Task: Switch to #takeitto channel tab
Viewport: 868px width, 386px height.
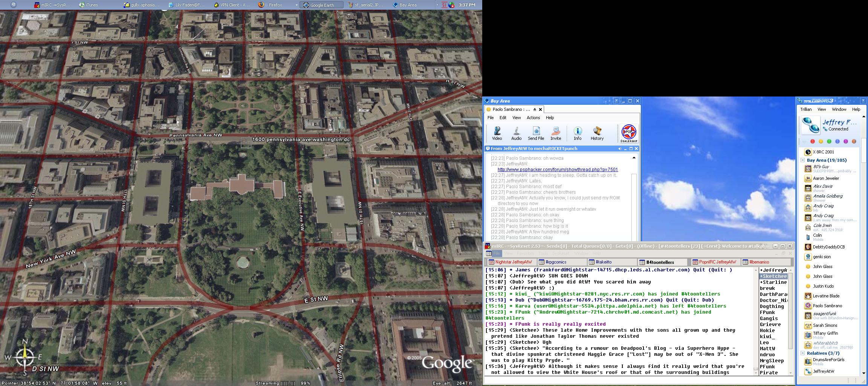Action: [x=612, y=262]
